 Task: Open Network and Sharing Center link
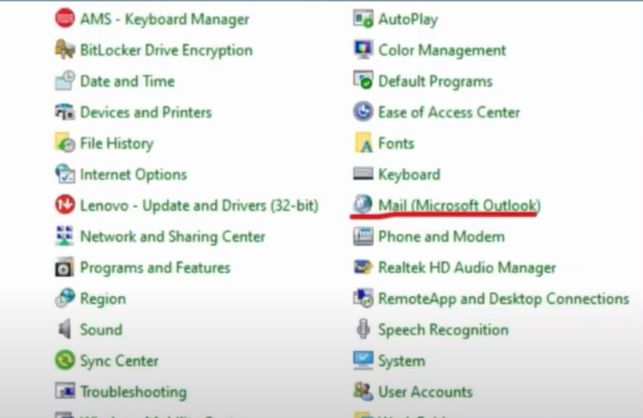click(173, 237)
